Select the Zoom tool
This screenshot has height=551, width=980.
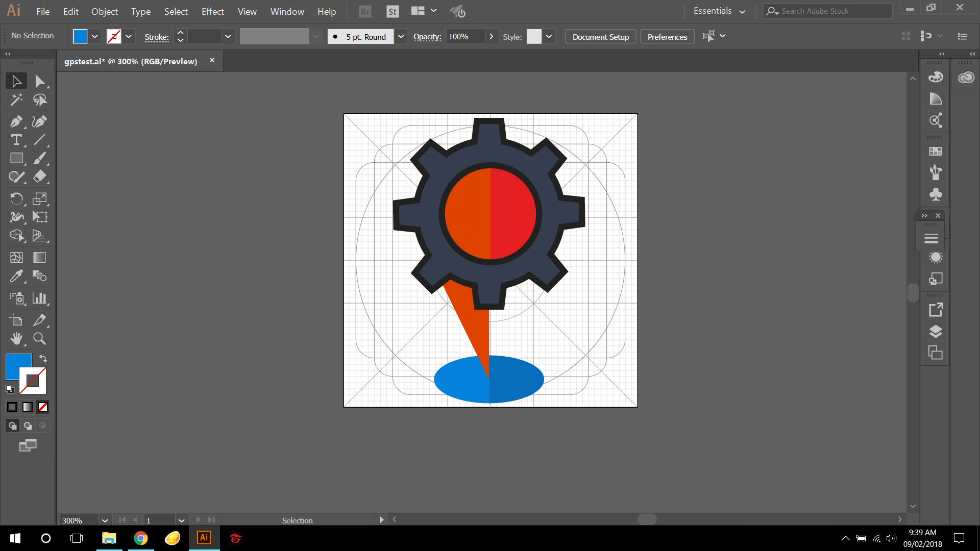coord(39,338)
